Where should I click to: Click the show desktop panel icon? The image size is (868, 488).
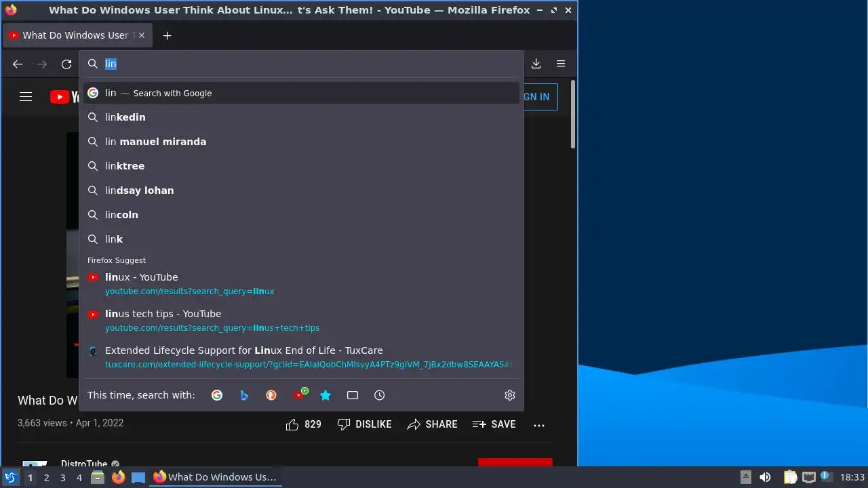pyautogui.click(x=138, y=477)
